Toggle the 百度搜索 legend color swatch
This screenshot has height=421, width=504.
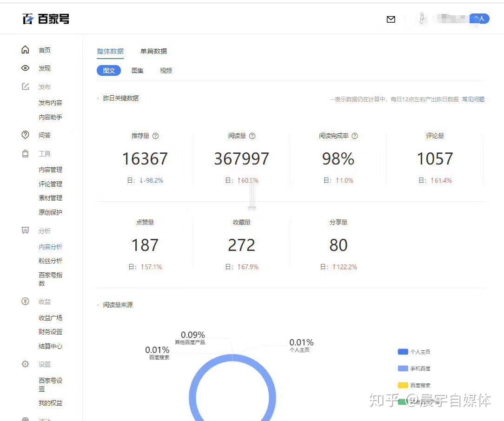pyautogui.click(x=403, y=385)
